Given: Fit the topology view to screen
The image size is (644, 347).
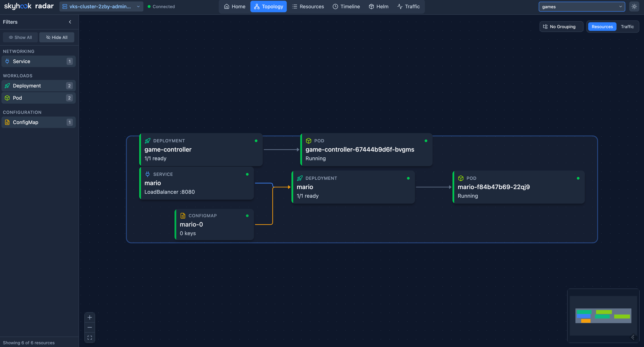Looking at the screenshot, I should click(x=90, y=338).
